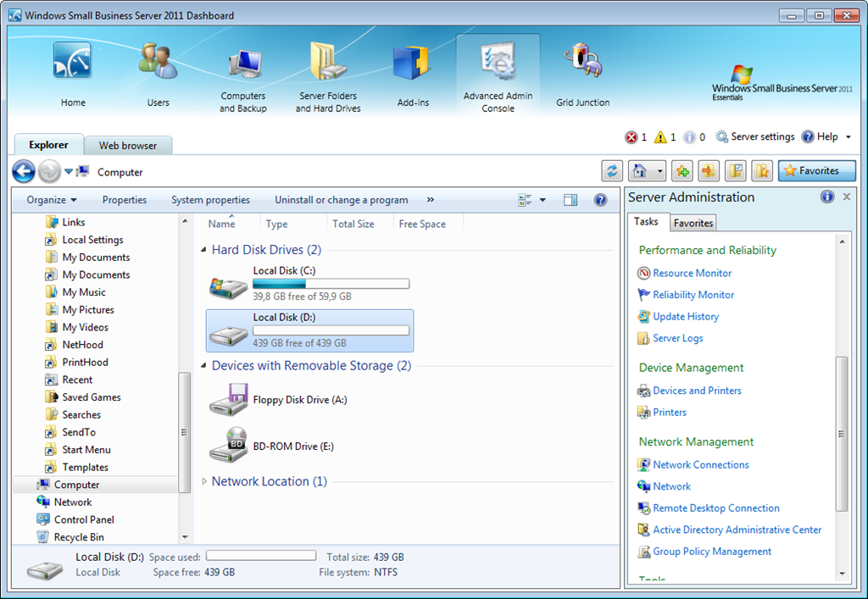Image resolution: width=868 pixels, height=599 pixels.
Task: Click the Favorites toolbar button
Action: pos(816,171)
